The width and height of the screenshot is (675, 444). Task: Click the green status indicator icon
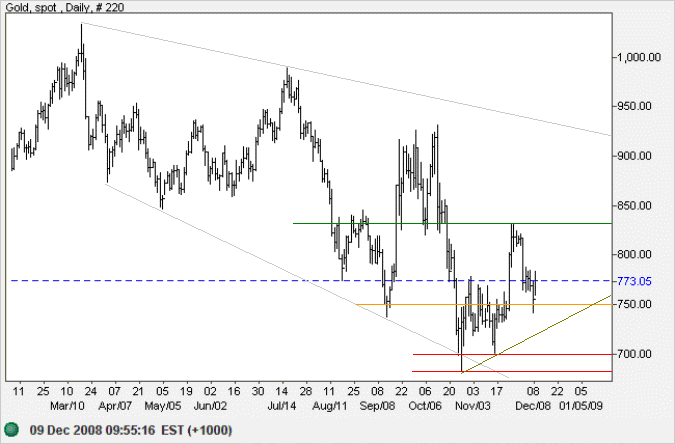[x=11, y=430]
